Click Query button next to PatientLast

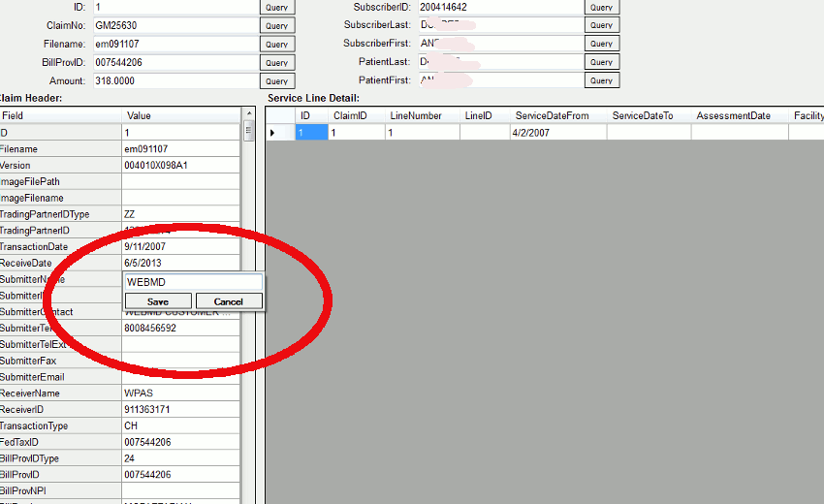click(x=601, y=62)
